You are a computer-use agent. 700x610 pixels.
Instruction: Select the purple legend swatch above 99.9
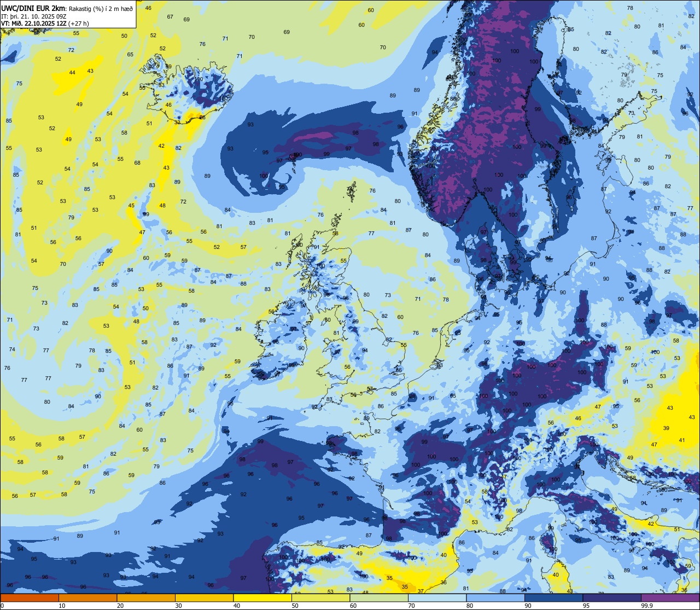(x=670, y=597)
